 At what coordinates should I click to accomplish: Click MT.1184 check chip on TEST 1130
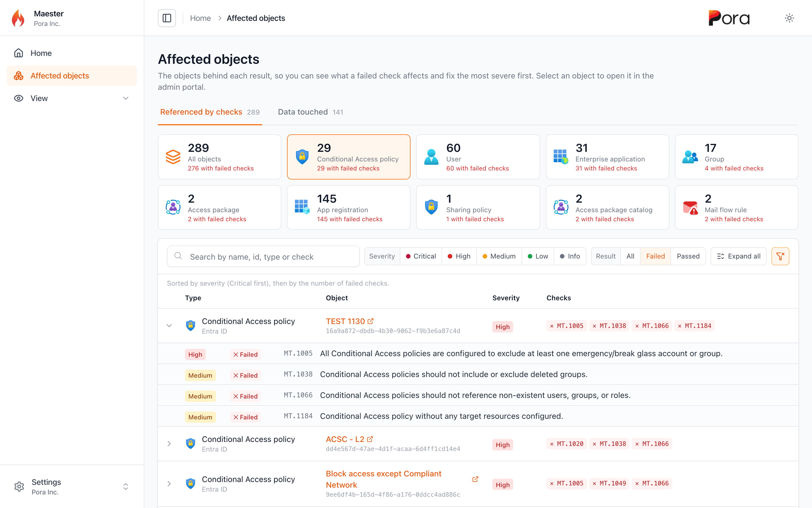[694, 326]
